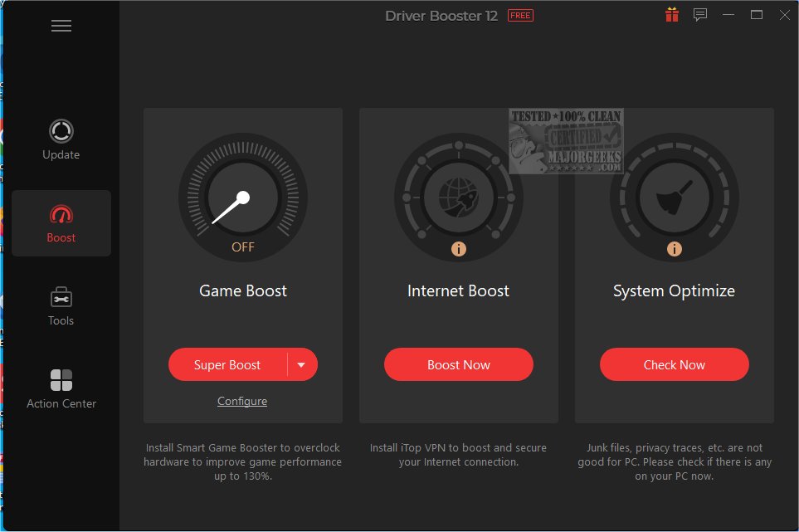The image size is (799, 532).
Task: Open the Configure link
Action: click(242, 401)
